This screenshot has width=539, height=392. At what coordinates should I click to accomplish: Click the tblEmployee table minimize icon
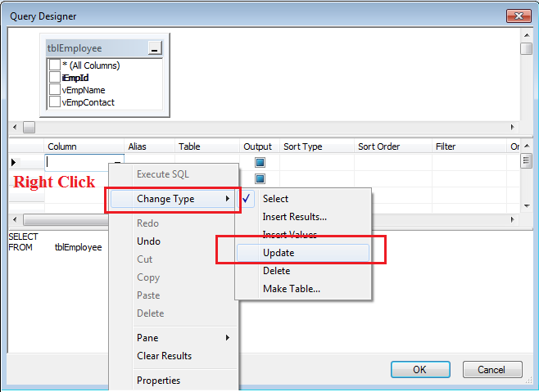pyautogui.click(x=155, y=49)
